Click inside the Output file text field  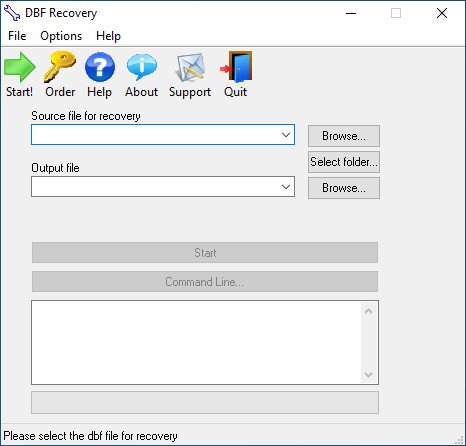[155, 187]
